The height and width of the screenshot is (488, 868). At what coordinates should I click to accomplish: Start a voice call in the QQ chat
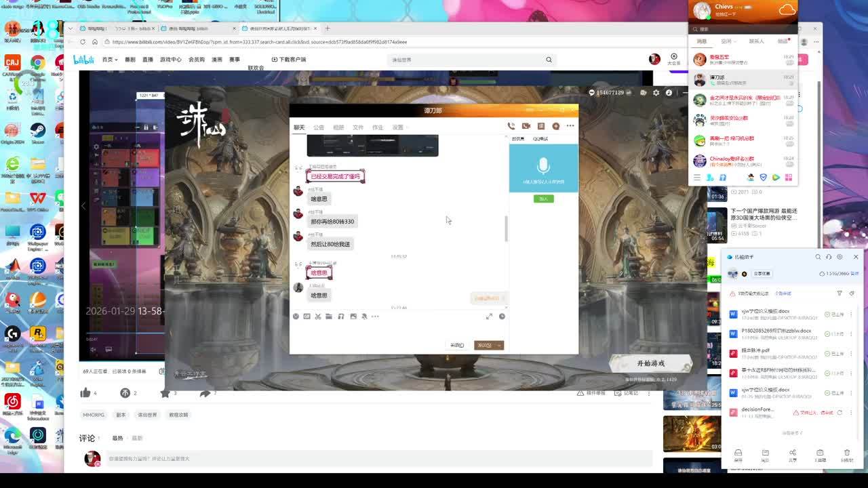pos(511,126)
